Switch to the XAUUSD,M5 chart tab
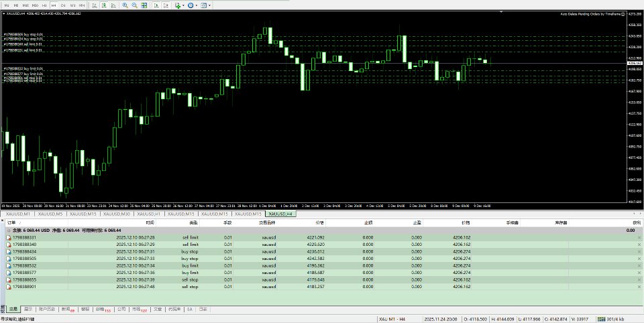This screenshot has height=323, width=644. [x=50, y=214]
